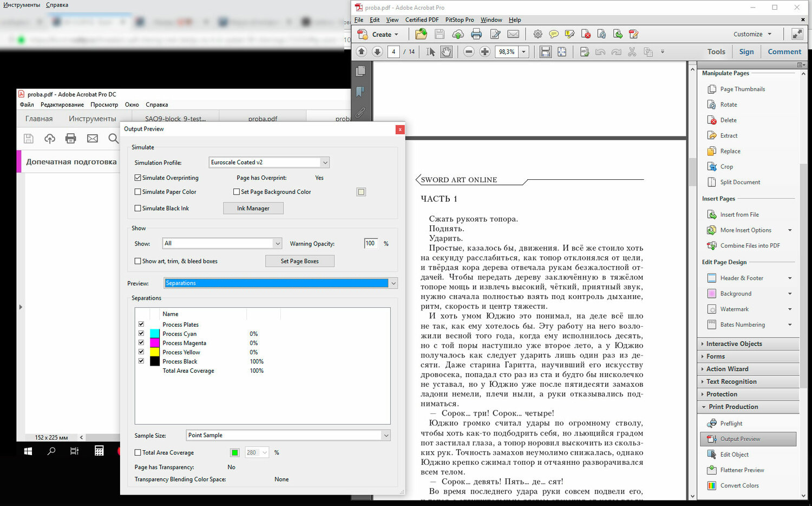The image size is (812, 506).
Task: Uncheck the Process Black separation
Action: point(141,361)
